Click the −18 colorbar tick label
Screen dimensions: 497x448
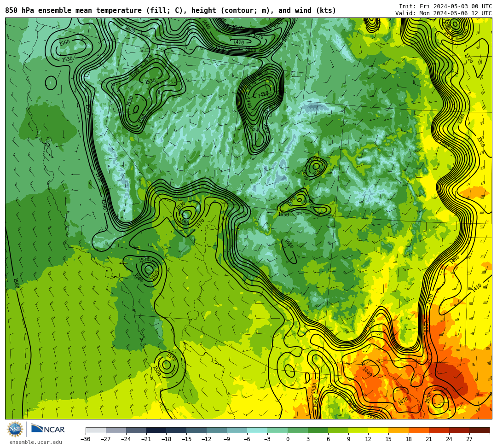167,439
